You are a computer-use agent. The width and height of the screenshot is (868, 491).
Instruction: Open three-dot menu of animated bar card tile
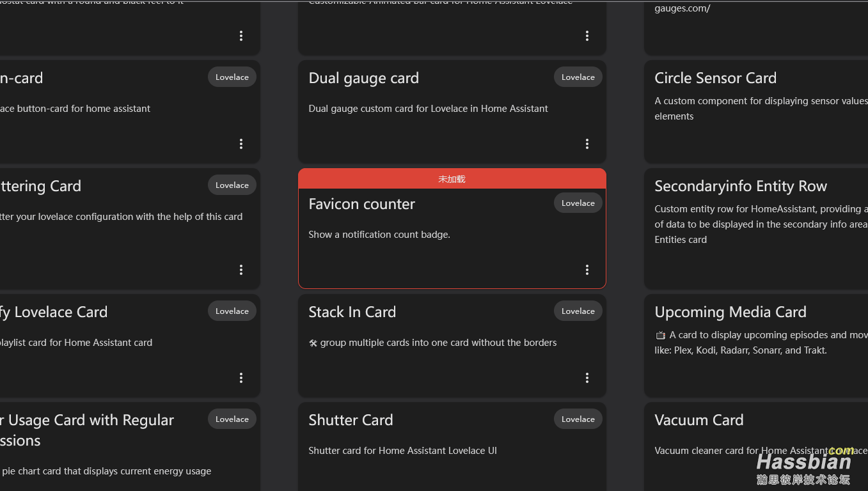point(587,36)
